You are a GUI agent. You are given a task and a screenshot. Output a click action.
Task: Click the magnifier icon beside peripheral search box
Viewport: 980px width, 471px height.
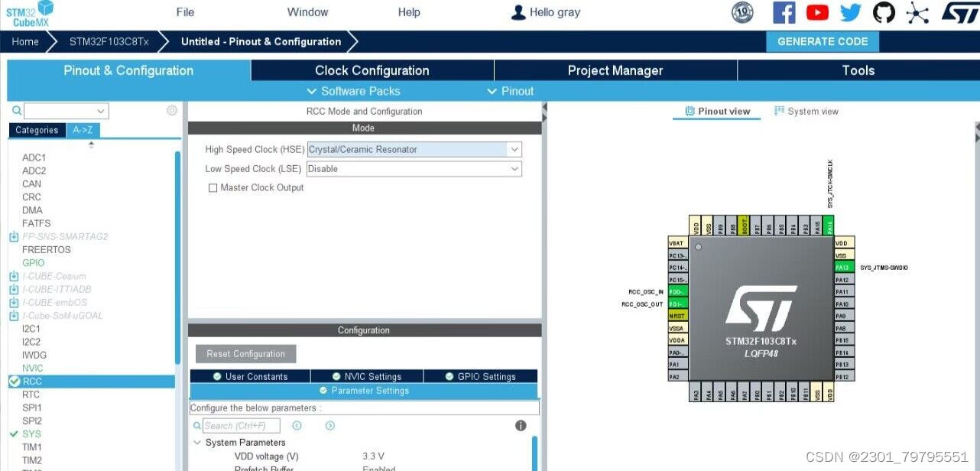(x=17, y=111)
